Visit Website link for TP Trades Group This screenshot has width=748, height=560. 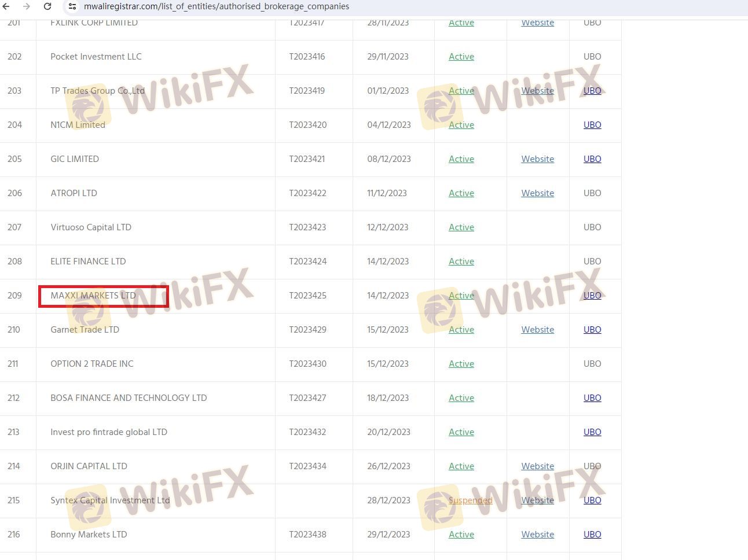(537, 91)
